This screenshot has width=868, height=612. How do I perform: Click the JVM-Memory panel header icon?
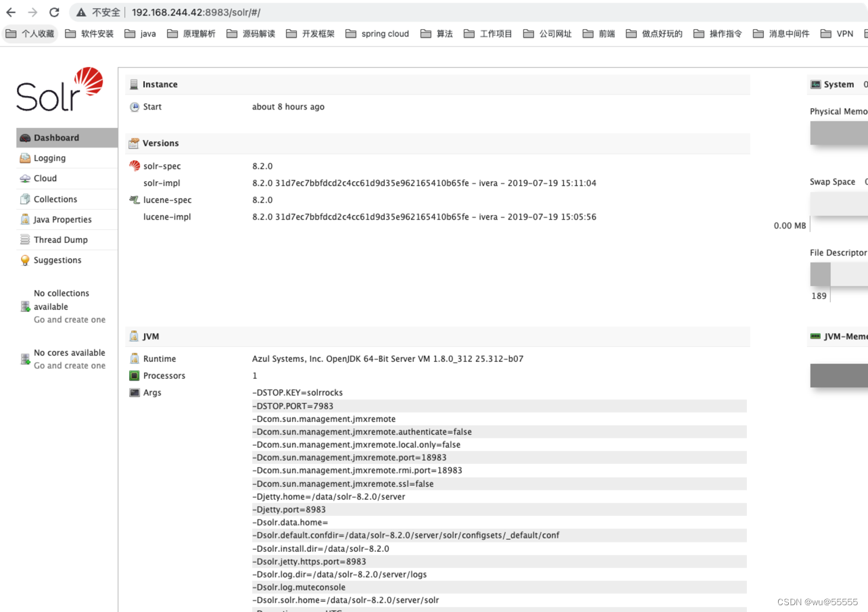coord(815,336)
